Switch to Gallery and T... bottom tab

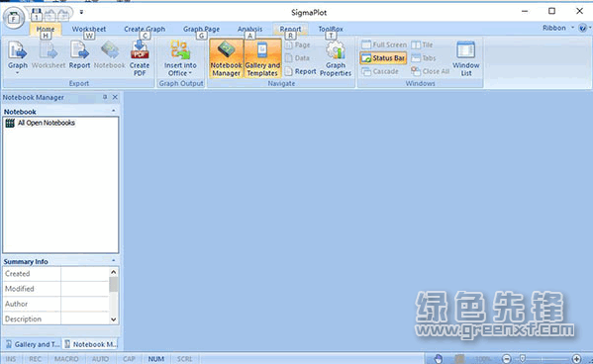click(33, 344)
